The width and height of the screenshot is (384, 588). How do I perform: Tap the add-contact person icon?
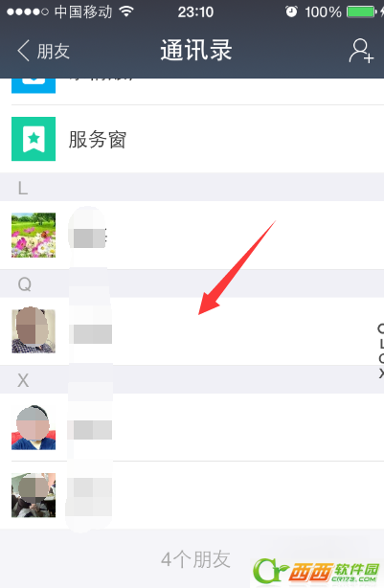361,51
